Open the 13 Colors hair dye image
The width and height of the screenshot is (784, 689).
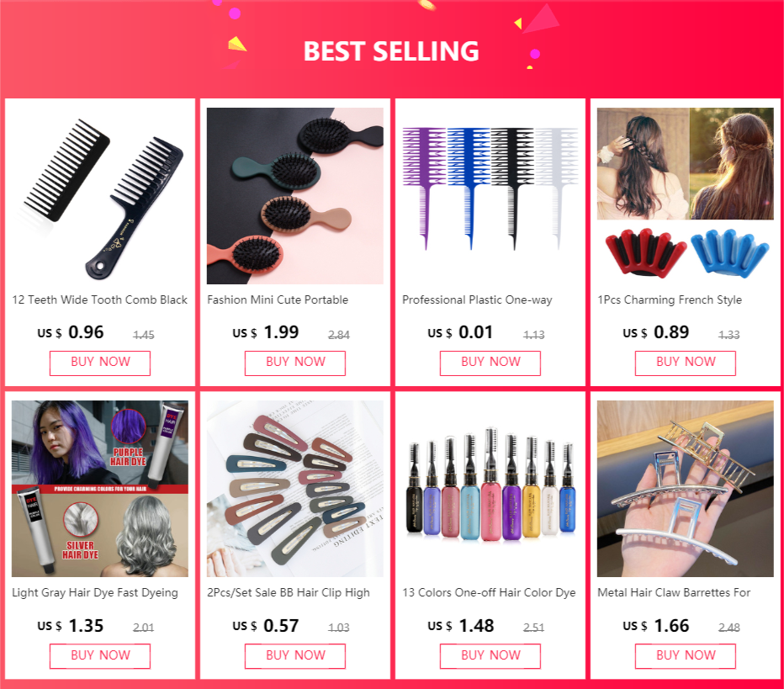pos(490,489)
